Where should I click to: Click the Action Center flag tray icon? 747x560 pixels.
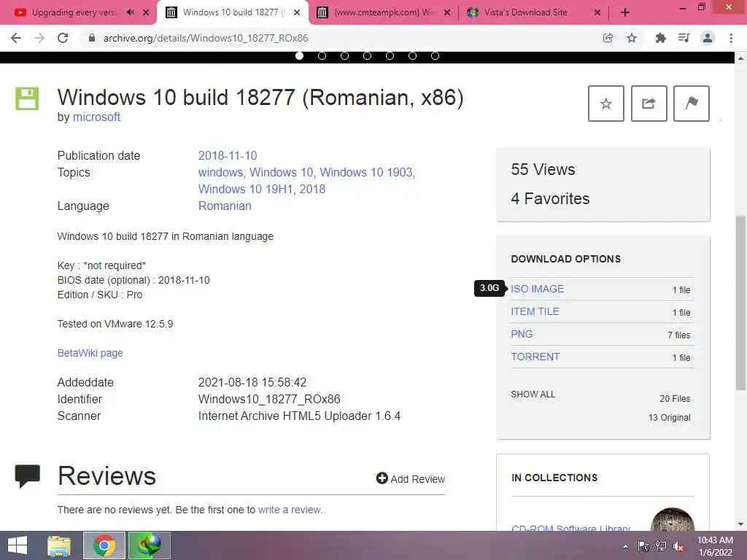pyautogui.click(x=643, y=546)
